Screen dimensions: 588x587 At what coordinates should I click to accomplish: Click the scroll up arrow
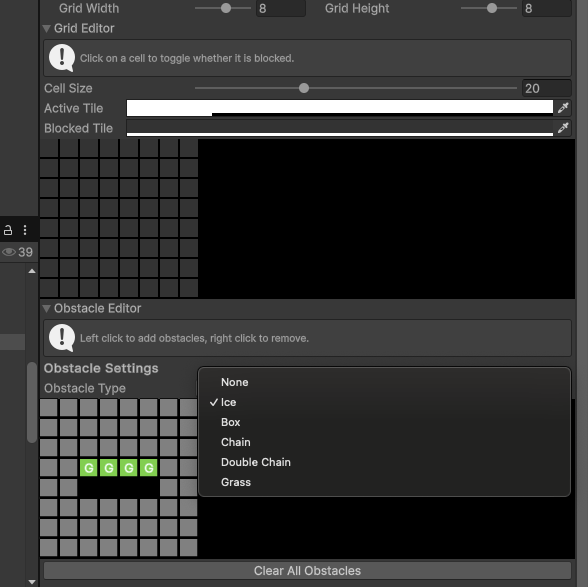(x=32, y=271)
